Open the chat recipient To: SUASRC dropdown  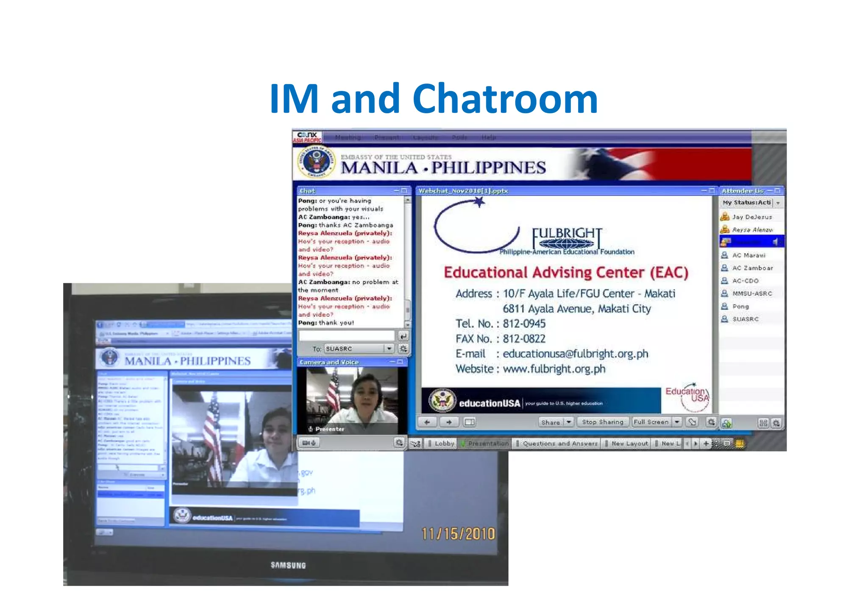coord(359,349)
